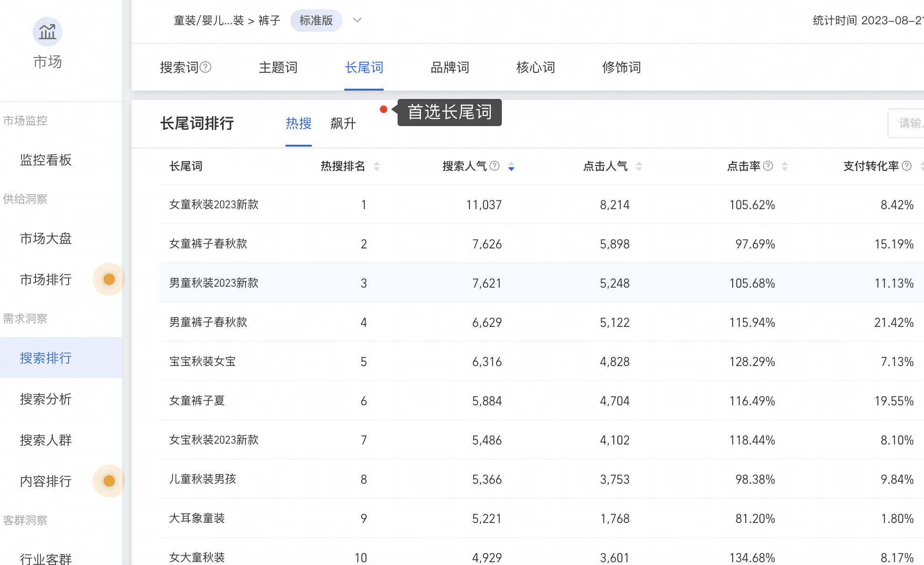This screenshot has height=565, width=924.
Task: Select the 热搜 ranking sub-tab
Action: coord(299,123)
